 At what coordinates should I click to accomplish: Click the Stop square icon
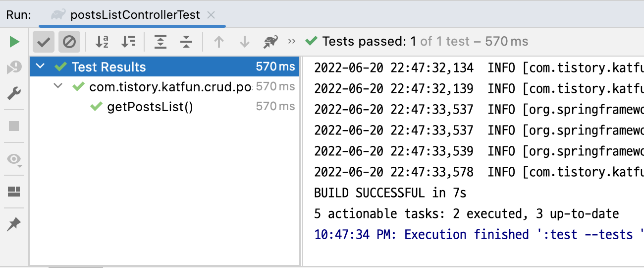coord(14,126)
